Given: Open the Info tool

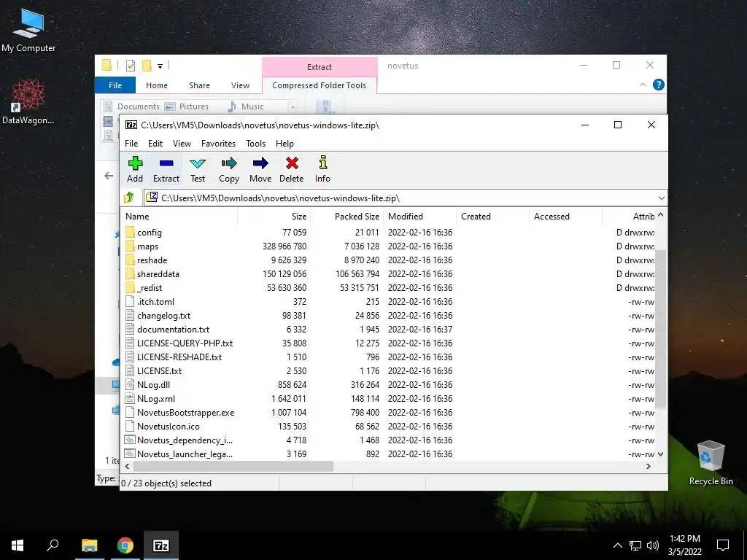Looking at the screenshot, I should (322, 169).
